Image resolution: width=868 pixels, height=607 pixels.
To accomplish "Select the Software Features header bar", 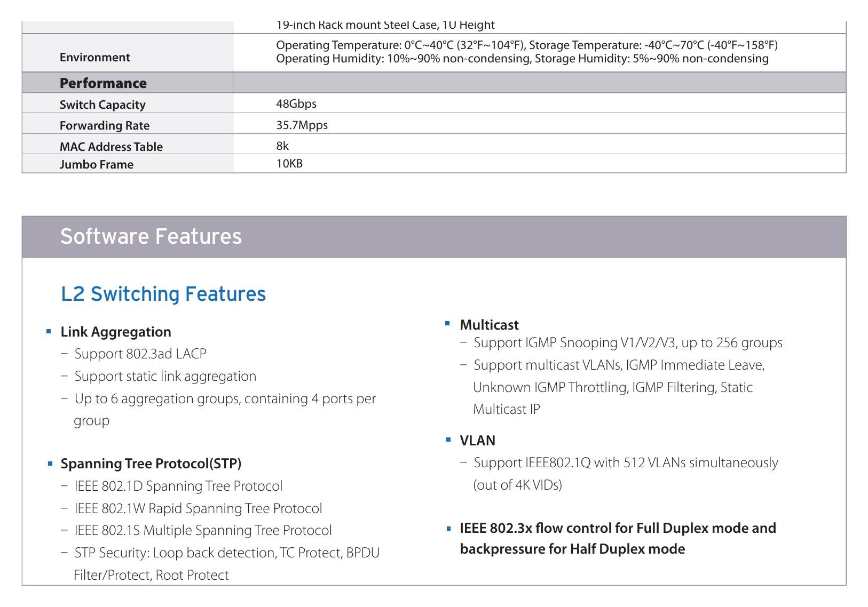I will 434,237.
